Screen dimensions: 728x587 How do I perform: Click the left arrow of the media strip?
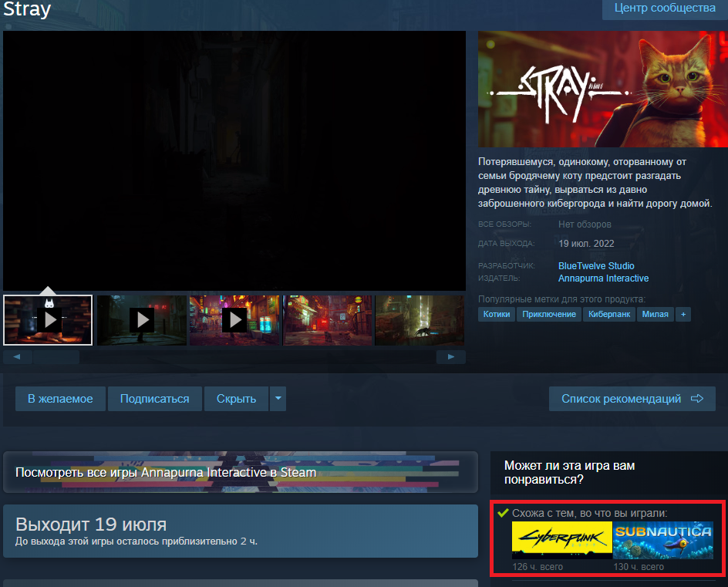click(x=17, y=356)
